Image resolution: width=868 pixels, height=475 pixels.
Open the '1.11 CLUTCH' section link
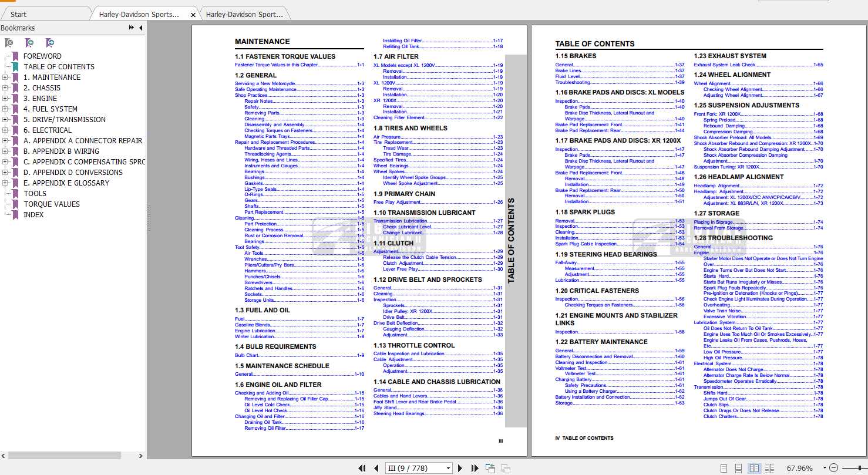(393, 243)
